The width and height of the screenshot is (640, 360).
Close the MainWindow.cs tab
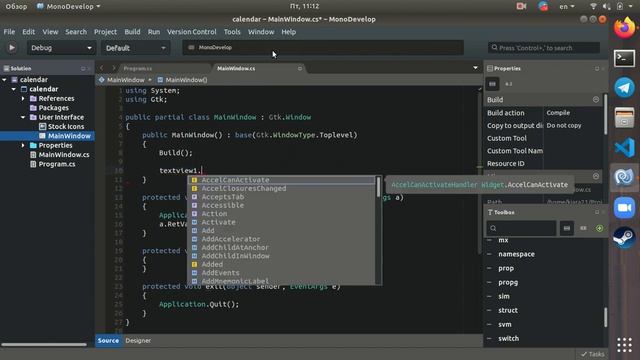click(x=300, y=68)
